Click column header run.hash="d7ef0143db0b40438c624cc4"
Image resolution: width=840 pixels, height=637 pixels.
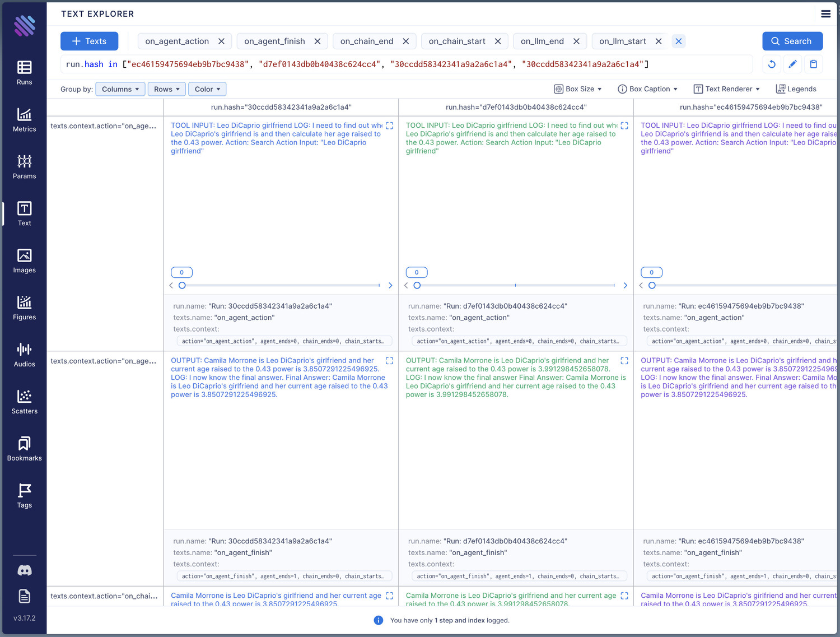point(516,107)
